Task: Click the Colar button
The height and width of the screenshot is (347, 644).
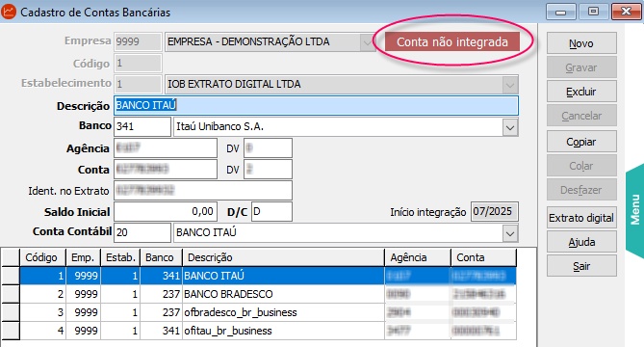Action: tap(581, 166)
